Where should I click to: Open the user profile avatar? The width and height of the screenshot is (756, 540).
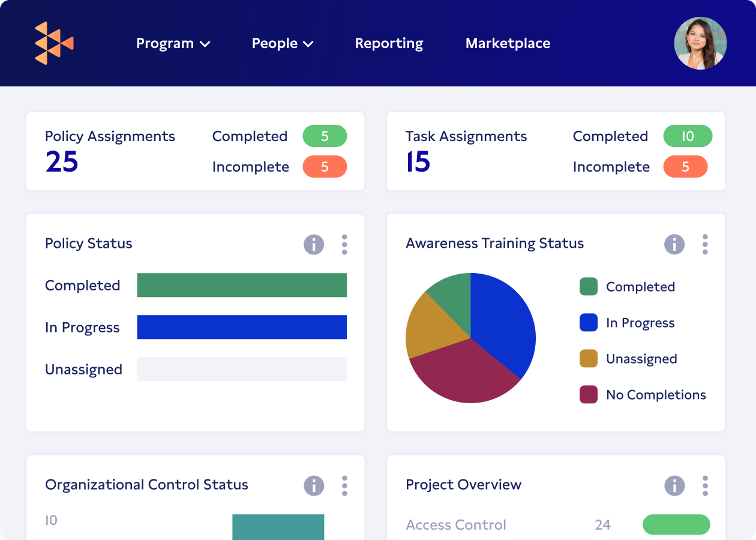tap(700, 43)
